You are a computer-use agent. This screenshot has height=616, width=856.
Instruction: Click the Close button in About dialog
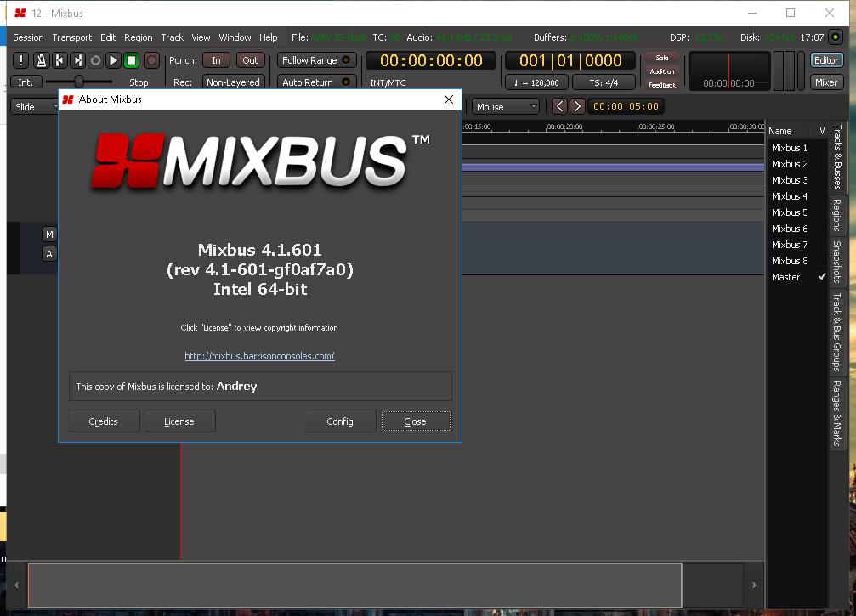click(x=416, y=421)
